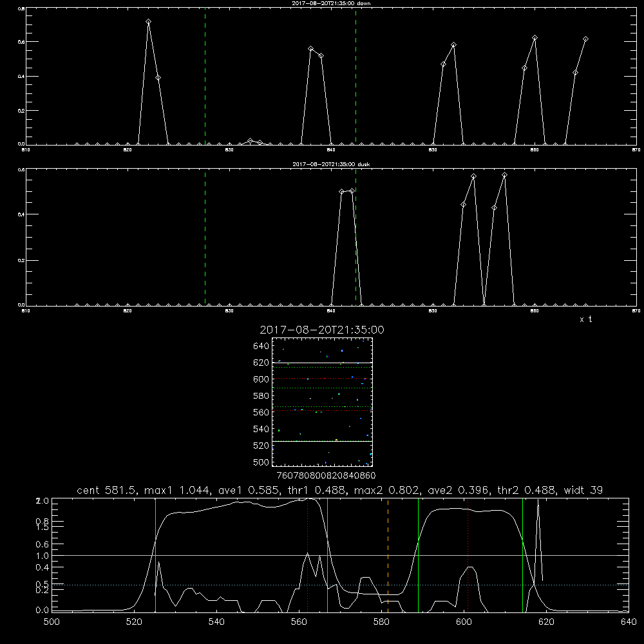644x644 pixels.
Task: Click the '580' label on the thumbnail's y-axis
Action: pyautogui.click(x=261, y=396)
